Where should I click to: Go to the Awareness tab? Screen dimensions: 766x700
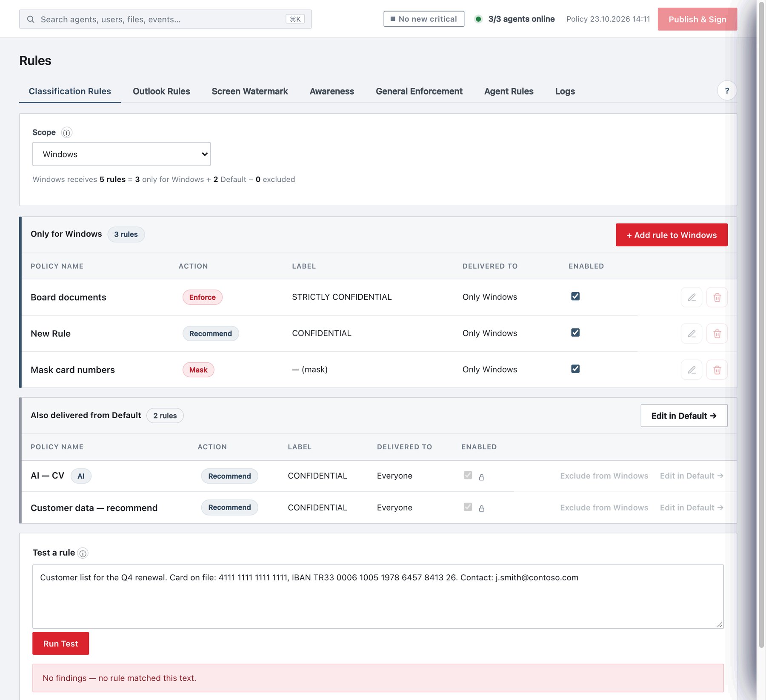(332, 91)
